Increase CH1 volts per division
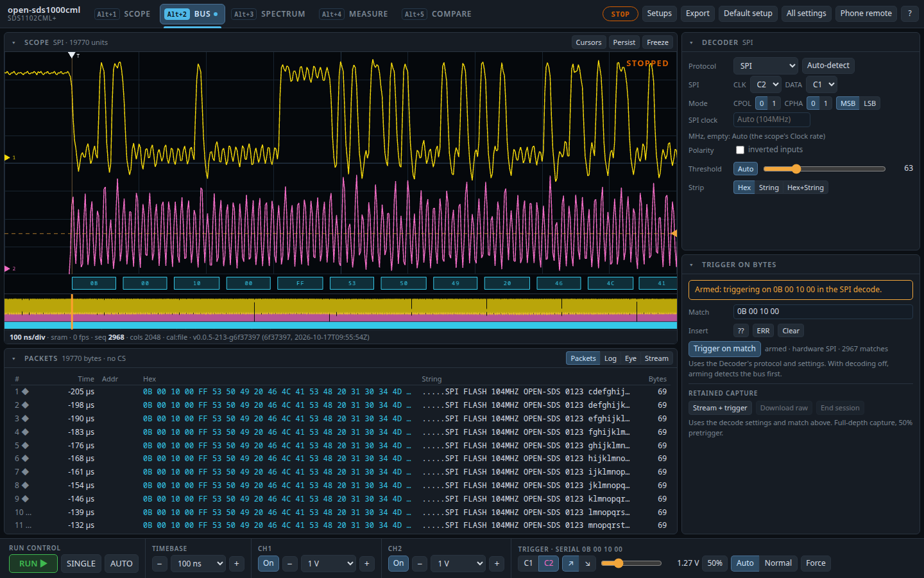 click(x=367, y=564)
